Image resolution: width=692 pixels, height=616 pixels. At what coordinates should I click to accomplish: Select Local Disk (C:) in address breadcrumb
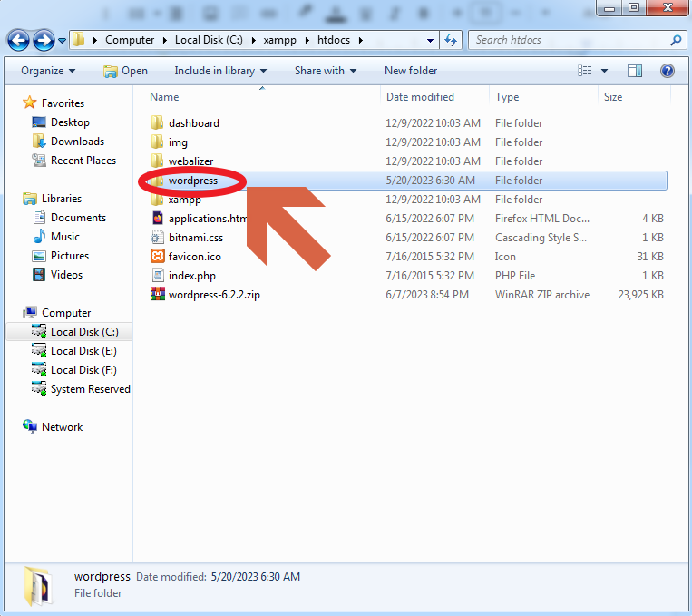click(209, 40)
